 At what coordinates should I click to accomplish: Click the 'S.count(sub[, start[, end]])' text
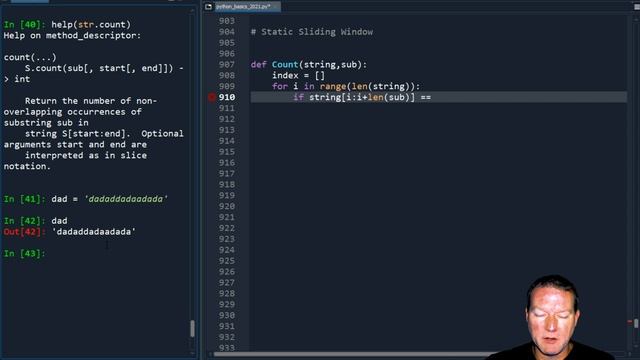[99, 68]
